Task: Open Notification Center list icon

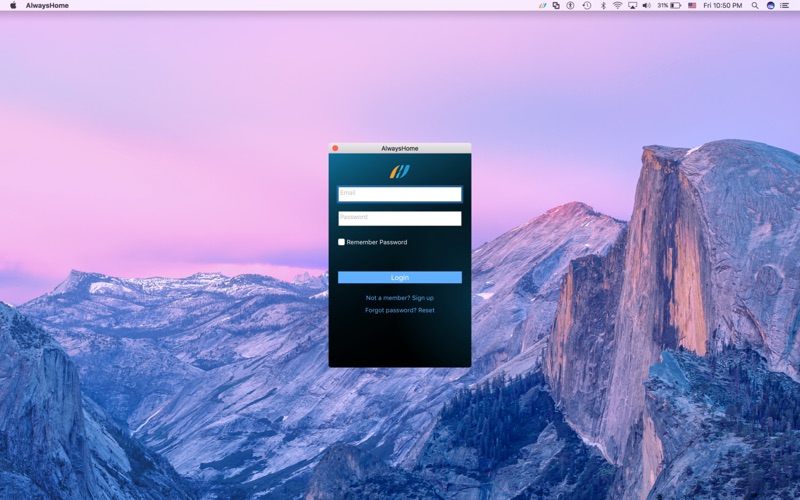Action: pos(785,6)
